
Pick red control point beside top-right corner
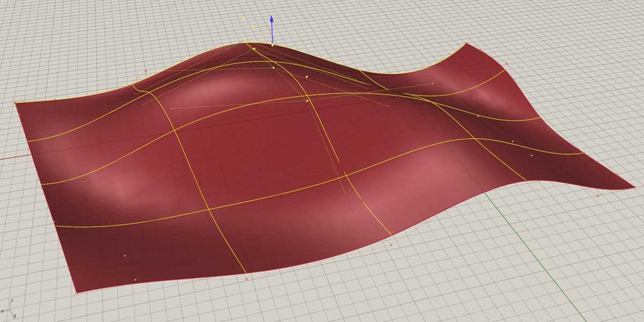tap(507, 63)
